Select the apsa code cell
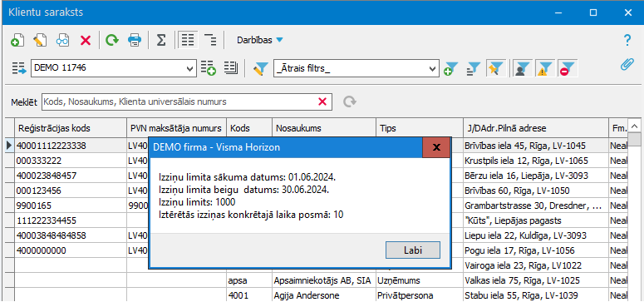644x302 pixels. 249,280
